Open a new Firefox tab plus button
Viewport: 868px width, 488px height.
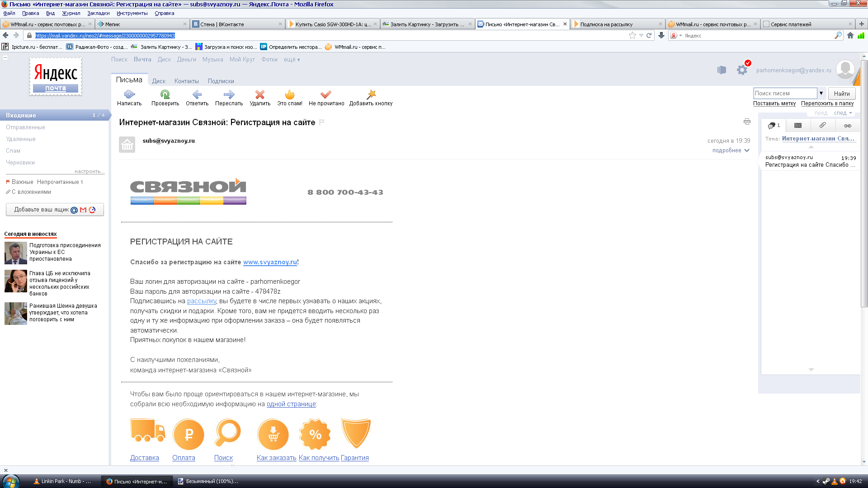tap(861, 24)
